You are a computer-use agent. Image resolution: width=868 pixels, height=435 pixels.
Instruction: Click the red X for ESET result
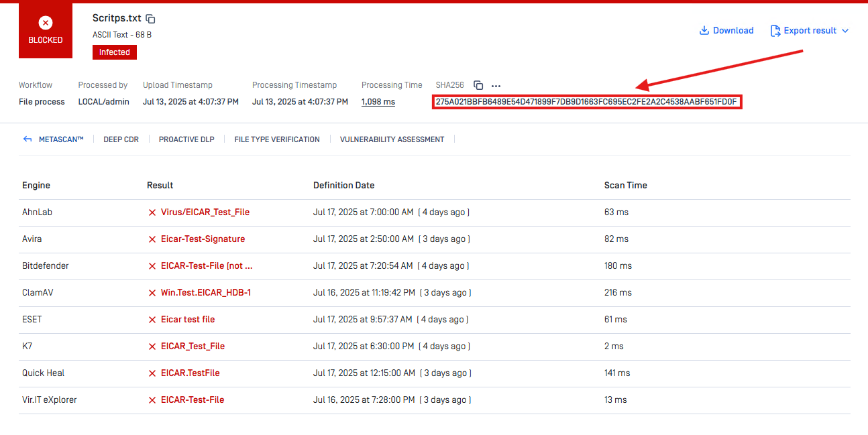tap(152, 320)
